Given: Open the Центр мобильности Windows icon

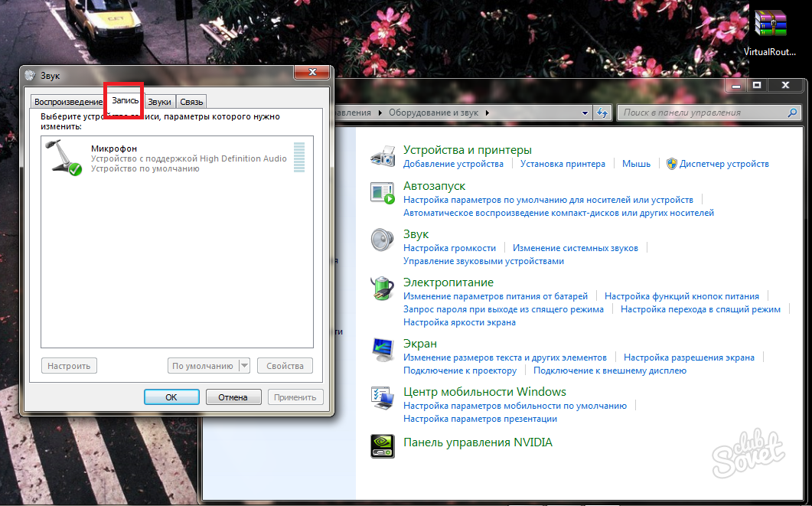Looking at the screenshot, I should tap(383, 398).
